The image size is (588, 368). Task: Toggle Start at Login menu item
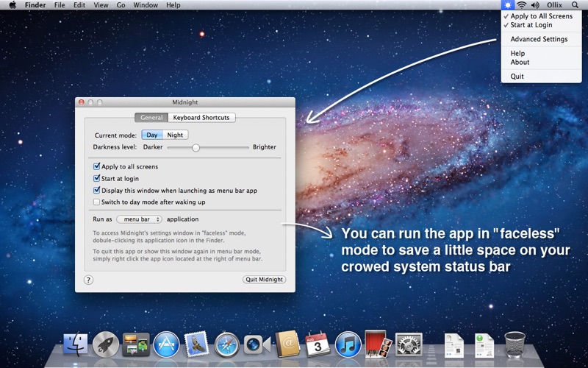click(x=541, y=25)
